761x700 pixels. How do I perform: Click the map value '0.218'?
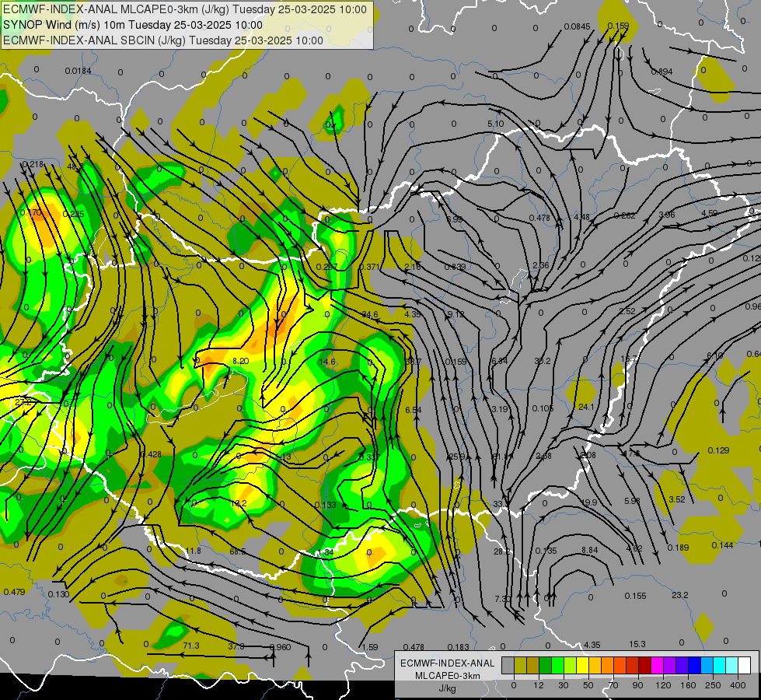click(33, 165)
